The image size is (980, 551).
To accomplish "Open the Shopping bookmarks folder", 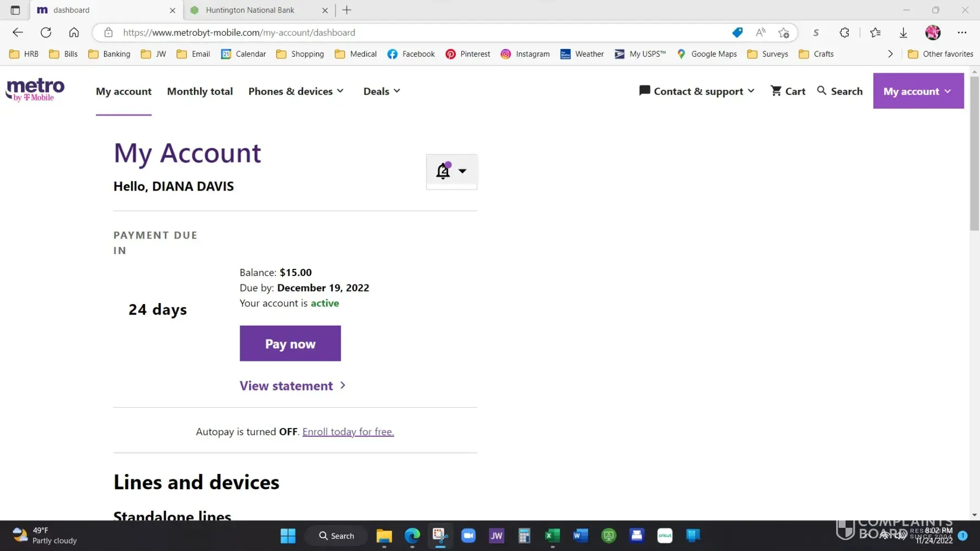I will pos(300,54).
